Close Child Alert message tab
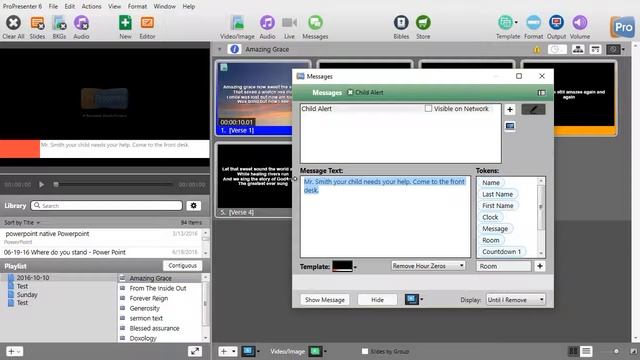Viewport: 640px width, 360px height. [x=350, y=93]
